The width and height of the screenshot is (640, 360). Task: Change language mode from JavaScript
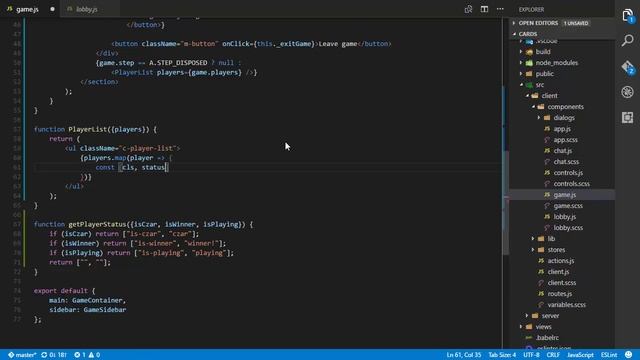(x=580, y=355)
